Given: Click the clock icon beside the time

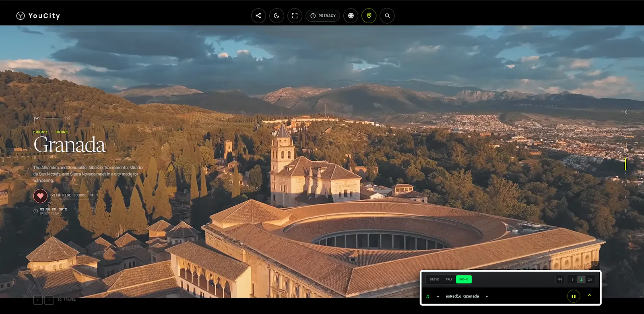Looking at the screenshot, I should [35, 211].
